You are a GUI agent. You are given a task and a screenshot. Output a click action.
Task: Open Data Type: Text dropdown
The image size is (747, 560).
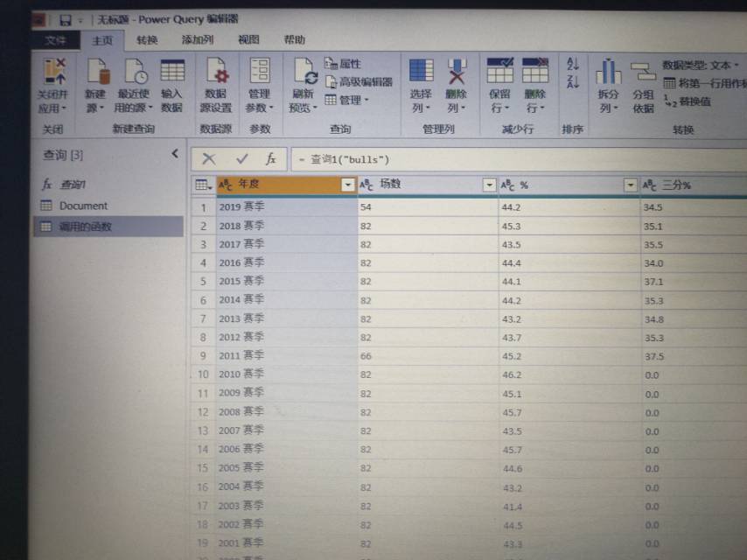701,65
